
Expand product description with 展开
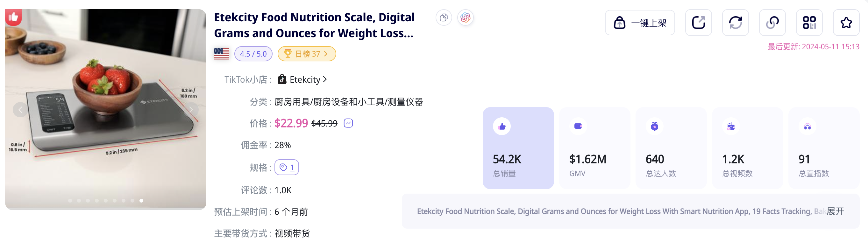[835, 211]
